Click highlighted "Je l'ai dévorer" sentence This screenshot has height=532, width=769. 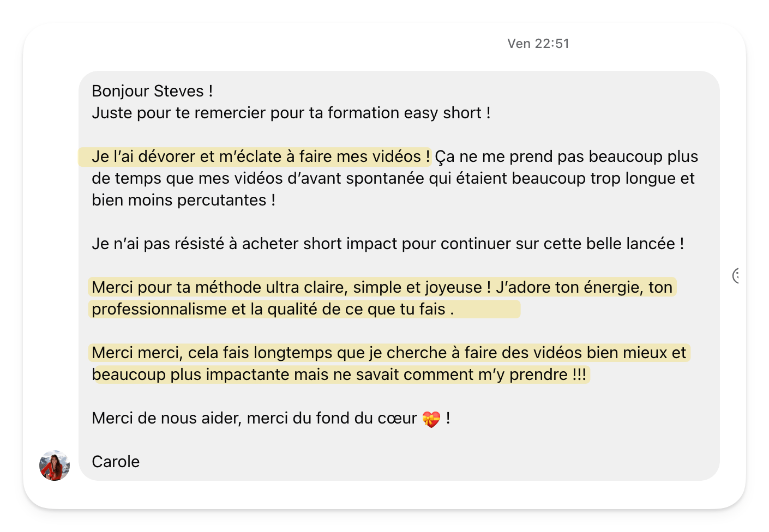pos(261,157)
